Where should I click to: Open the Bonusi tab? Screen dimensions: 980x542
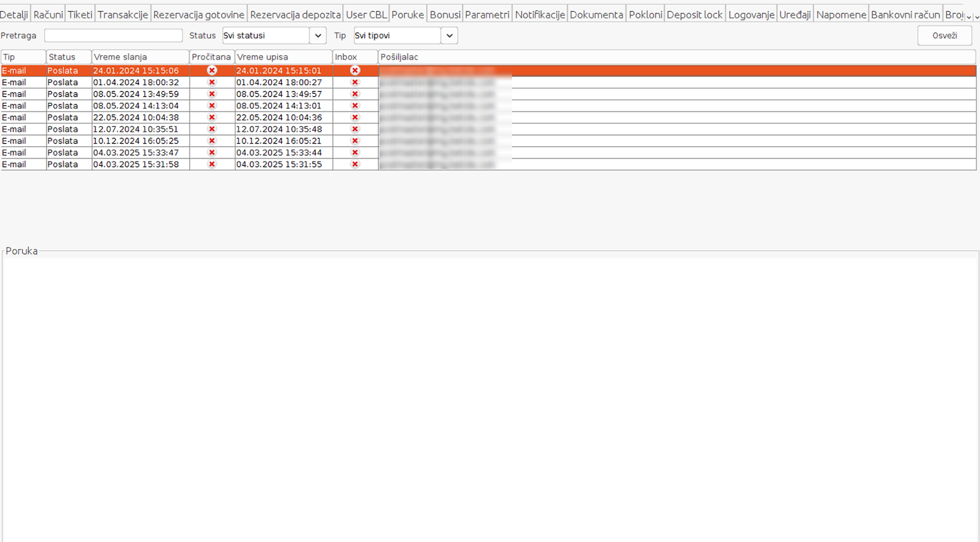445,15
